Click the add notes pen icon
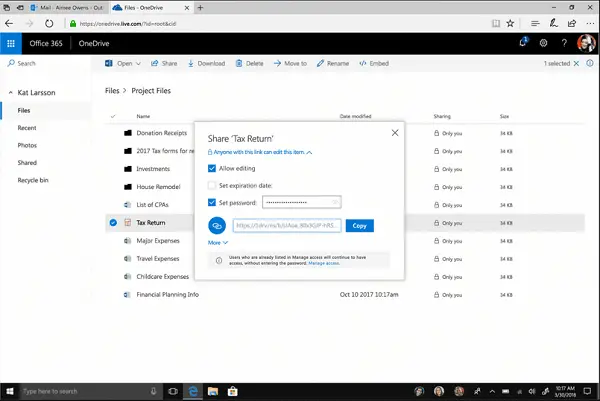Screen dimensions: 600x401 (553, 23)
